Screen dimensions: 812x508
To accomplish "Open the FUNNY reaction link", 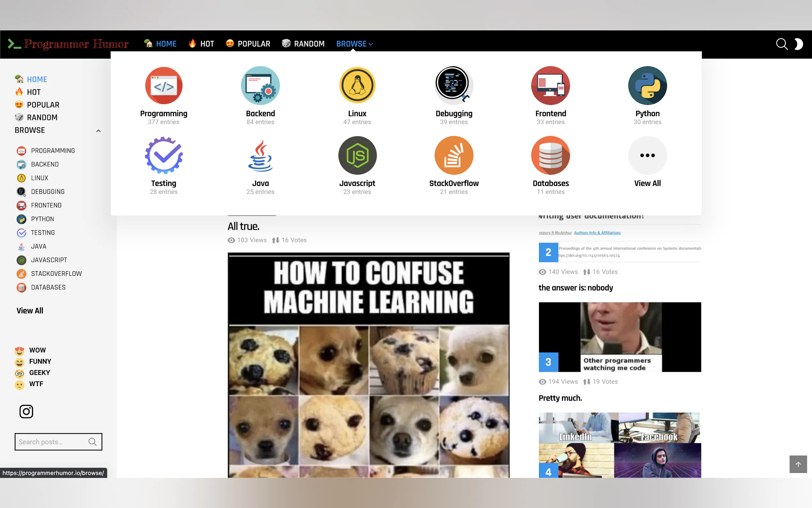I will (40, 361).
